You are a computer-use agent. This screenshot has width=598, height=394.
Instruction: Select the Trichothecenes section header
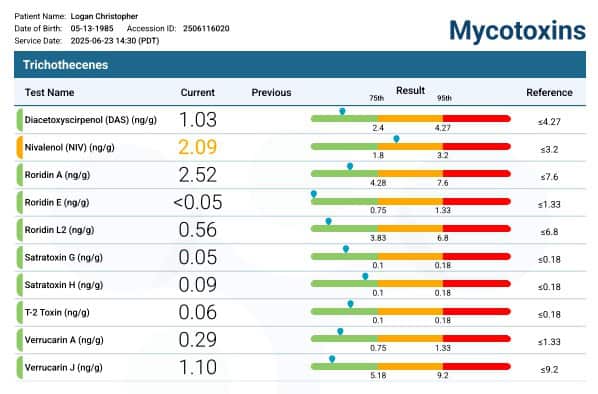tap(300, 65)
